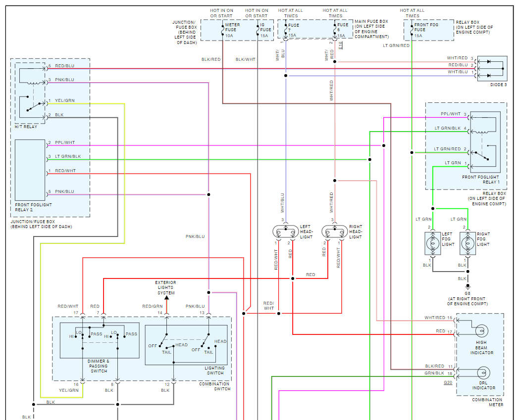
Task: Click the IG Fuse 15A symbol
Action: 258,30
